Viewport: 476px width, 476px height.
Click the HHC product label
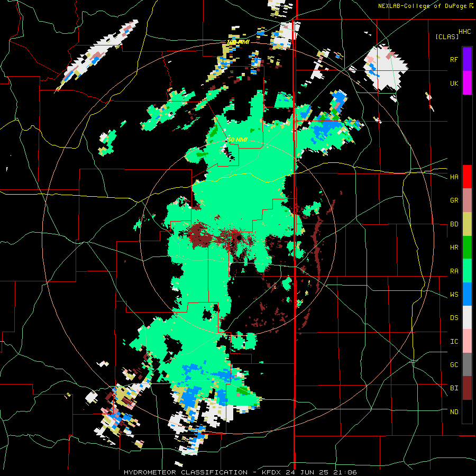[465, 32]
